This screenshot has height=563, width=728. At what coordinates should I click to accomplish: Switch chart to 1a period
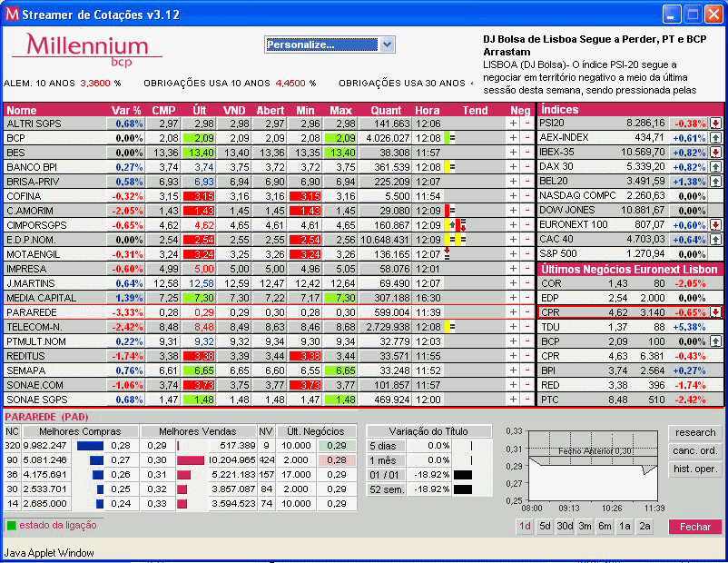[625, 527]
